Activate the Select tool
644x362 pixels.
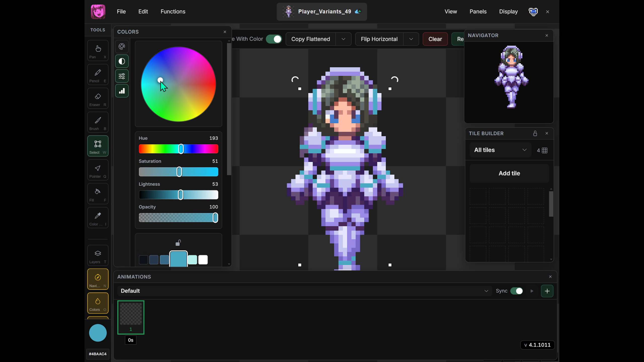pyautogui.click(x=98, y=146)
